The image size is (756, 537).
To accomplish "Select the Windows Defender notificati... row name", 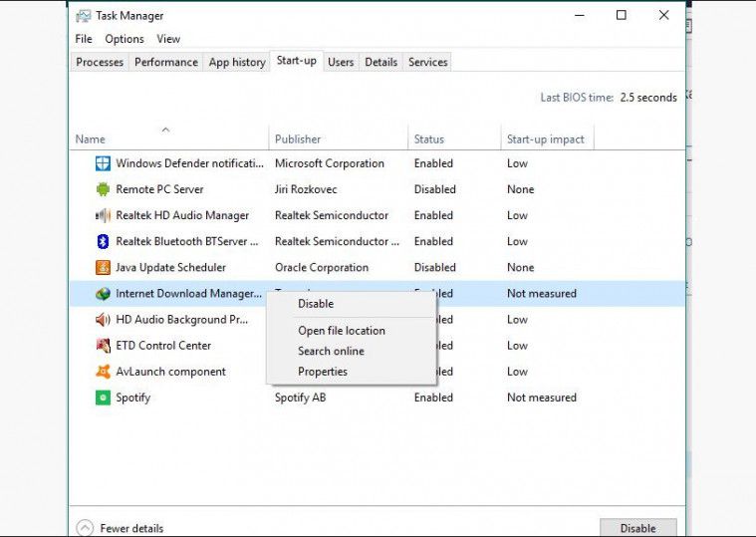I will [x=189, y=163].
